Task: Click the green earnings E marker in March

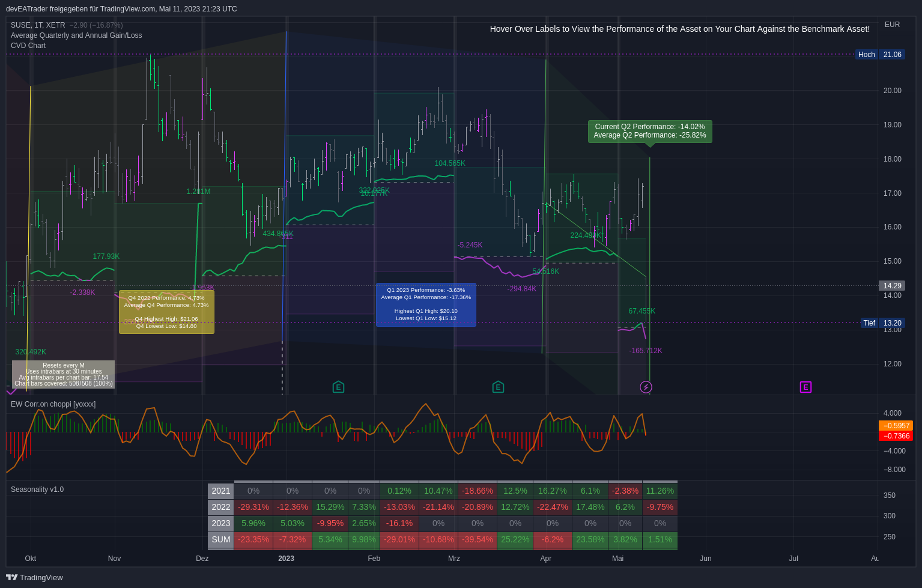Action: (x=498, y=387)
